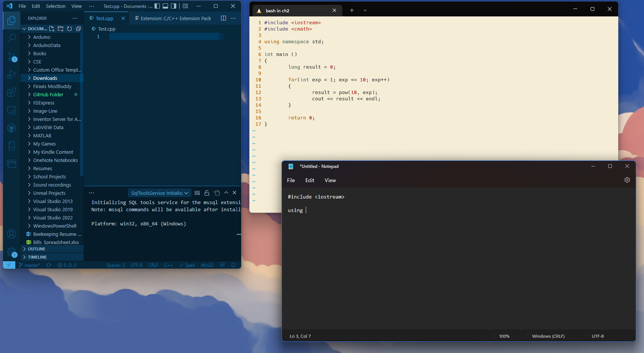
Task: Open the Run and Debug view
Action: (x=12, y=74)
